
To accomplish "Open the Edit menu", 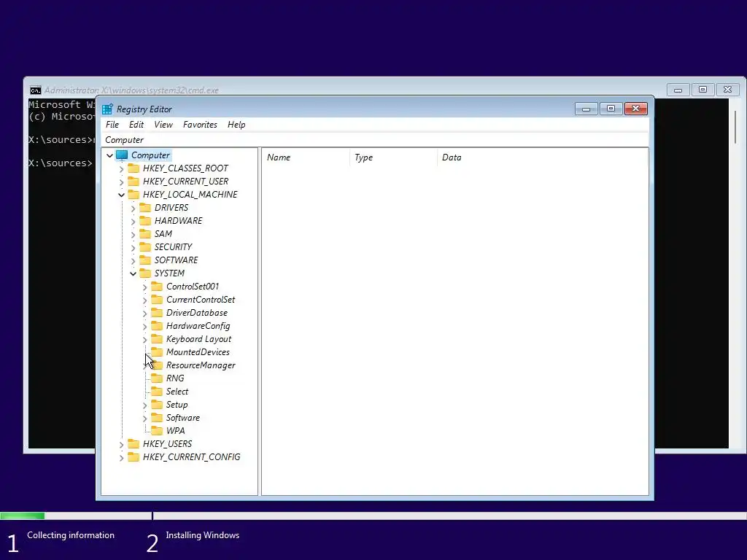I will click(136, 125).
